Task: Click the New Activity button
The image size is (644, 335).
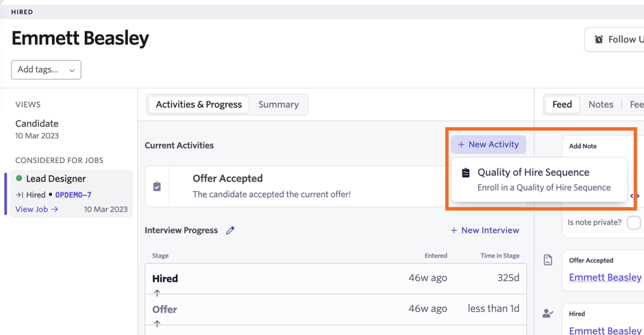Action: tap(488, 145)
